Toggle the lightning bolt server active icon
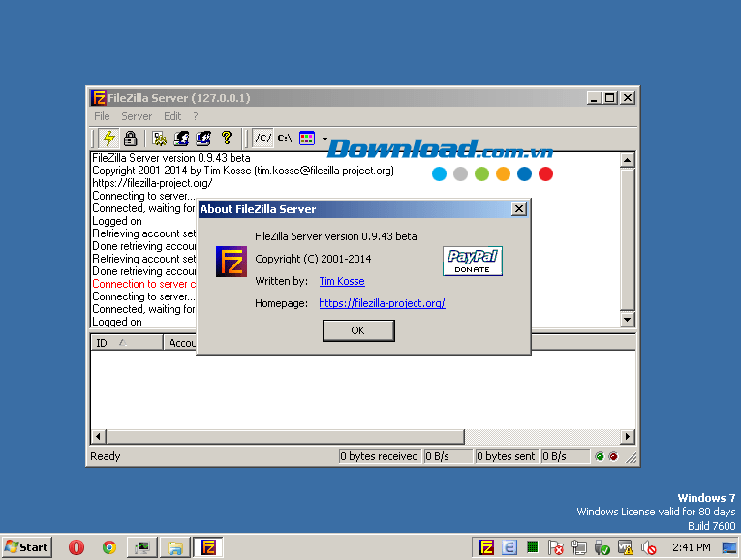The image size is (741, 560). pos(109,138)
